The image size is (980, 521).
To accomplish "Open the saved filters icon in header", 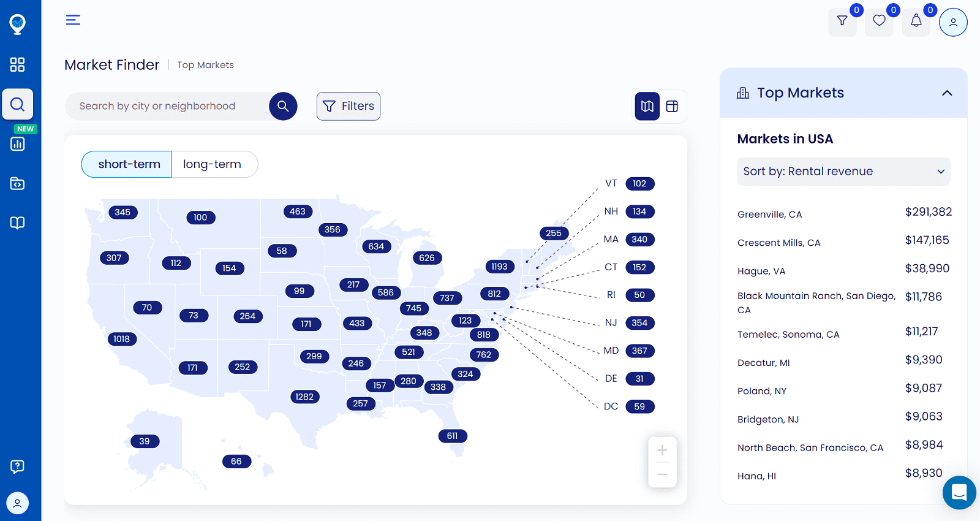I will pos(843,22).
